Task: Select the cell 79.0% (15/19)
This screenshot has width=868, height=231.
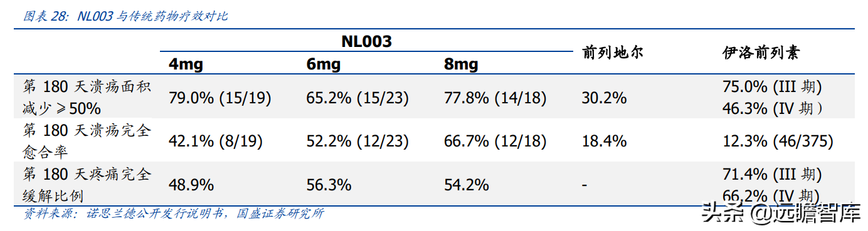Action: [x=220, y=98]
